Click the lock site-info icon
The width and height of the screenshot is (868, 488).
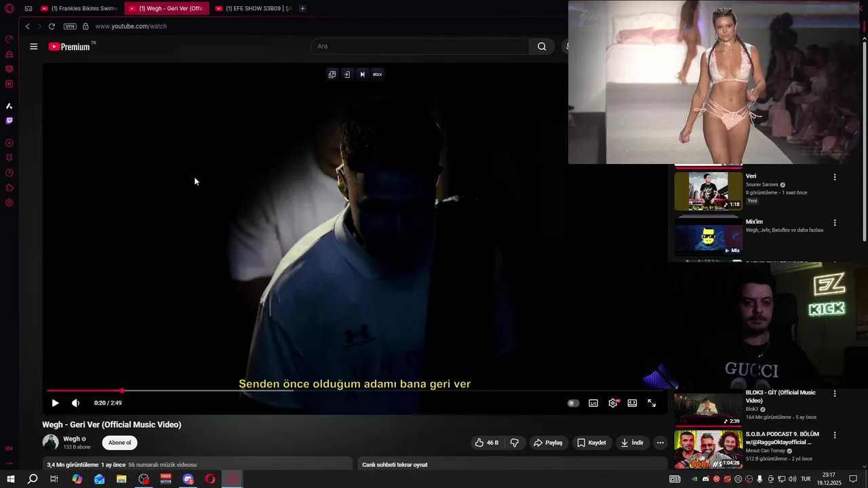click(x=85, y=26)
